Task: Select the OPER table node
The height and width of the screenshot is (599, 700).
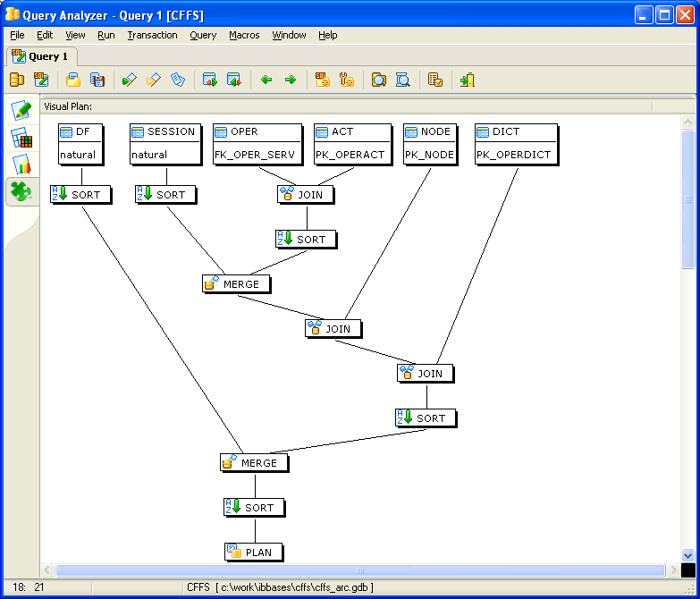Action: pos(254,143)
